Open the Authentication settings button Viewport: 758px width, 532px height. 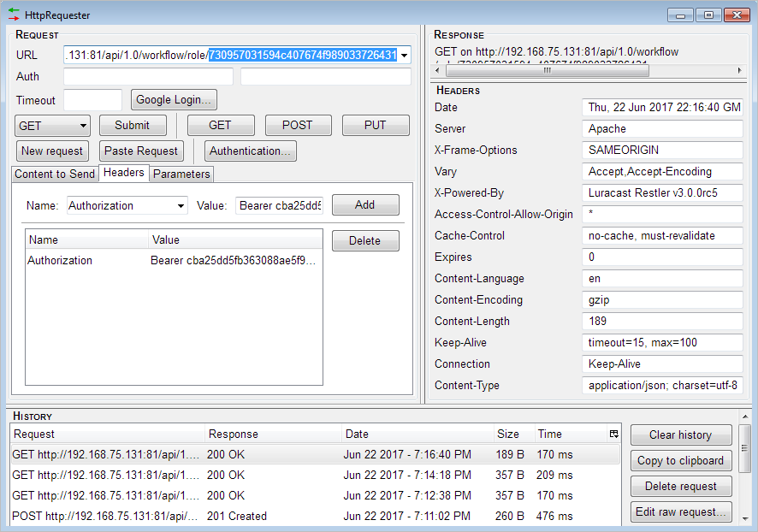(250, 151)
